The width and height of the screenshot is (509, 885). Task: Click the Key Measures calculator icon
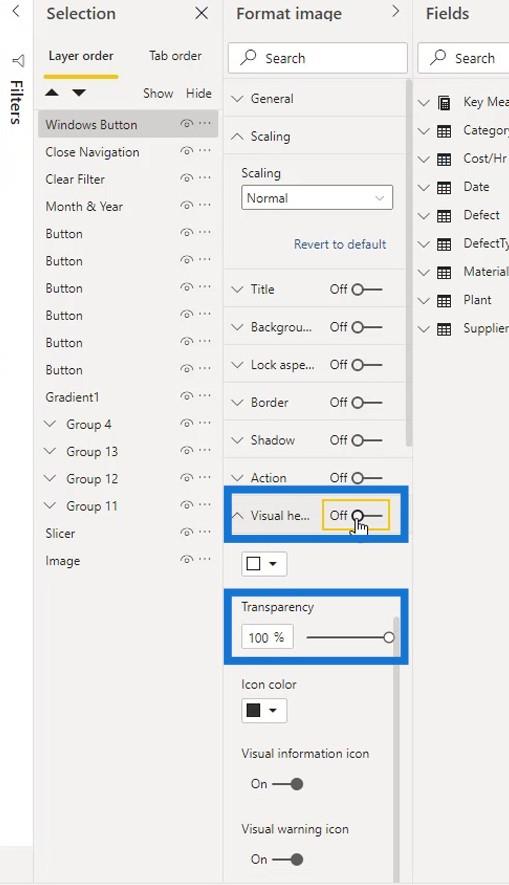[444, 103]
